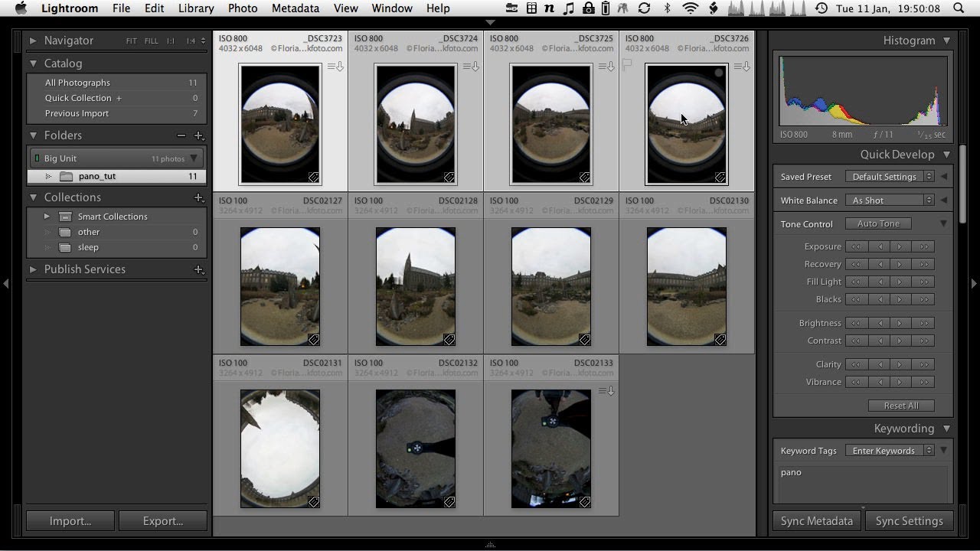Open the Metadata menu
The image size is (980, 551).
pyautogui.click(x=295, y=8)
